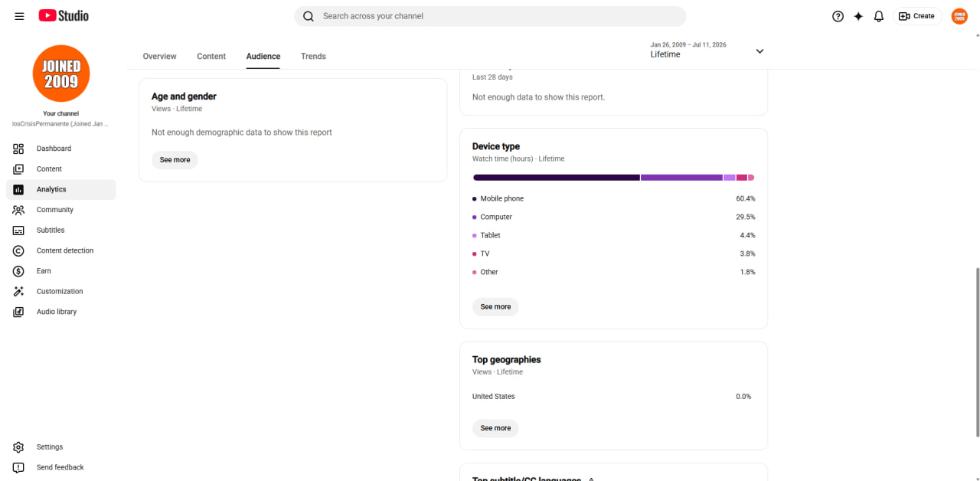Open the Ask Studio sparkle icon
The width and height of the screenshot is (980, 481).
pos(858,16)
